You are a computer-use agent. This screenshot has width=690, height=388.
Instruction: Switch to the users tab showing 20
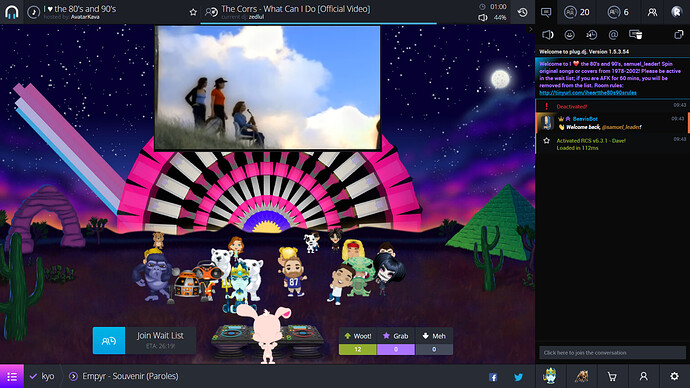pos(577,12)
